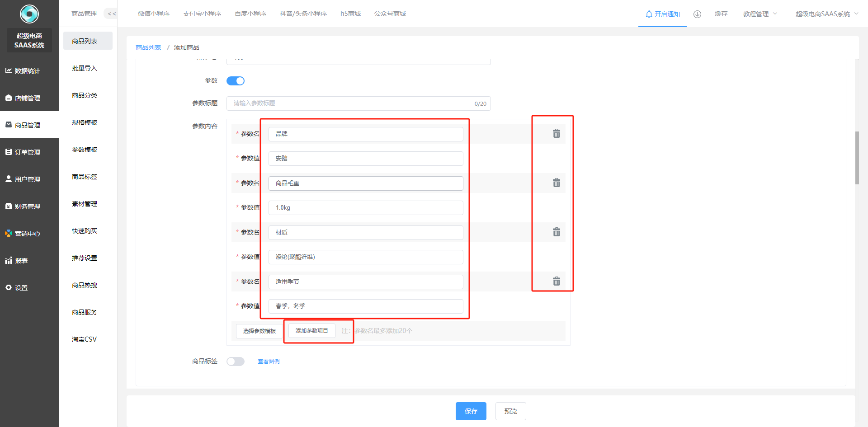Switch to 微信小程序 tab
Image resolution: width=868 pixels, height=427 pixels.
tap(154, 14)
